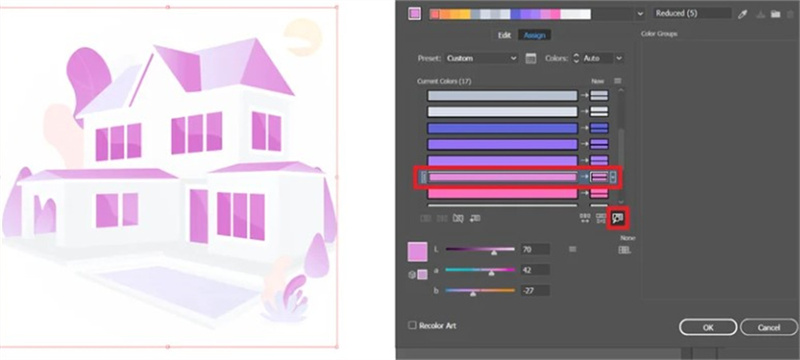Open the color mode slider menu icon

pyautogui.click(x=572, y=249)
